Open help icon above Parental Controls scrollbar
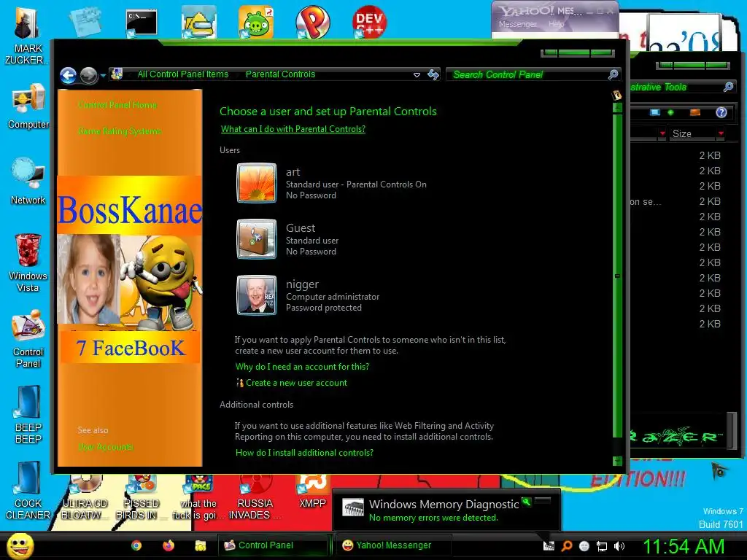 point(617,95)
